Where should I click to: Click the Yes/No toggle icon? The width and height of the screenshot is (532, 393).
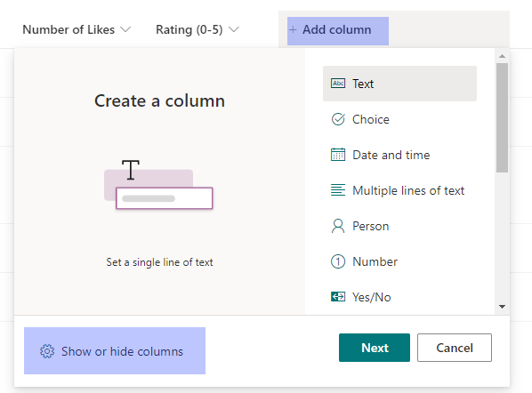coord(338,297)
